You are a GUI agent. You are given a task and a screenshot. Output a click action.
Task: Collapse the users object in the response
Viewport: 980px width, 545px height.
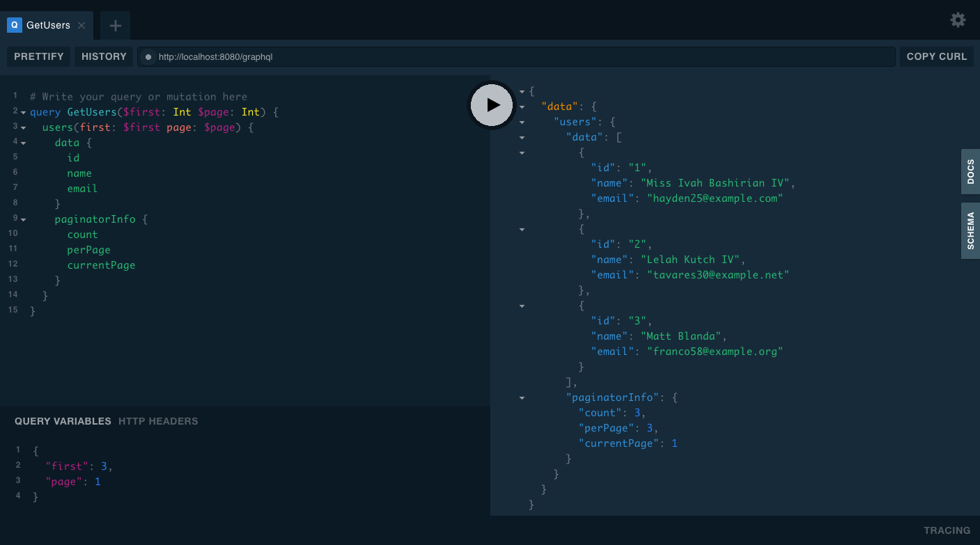(522, 121)
